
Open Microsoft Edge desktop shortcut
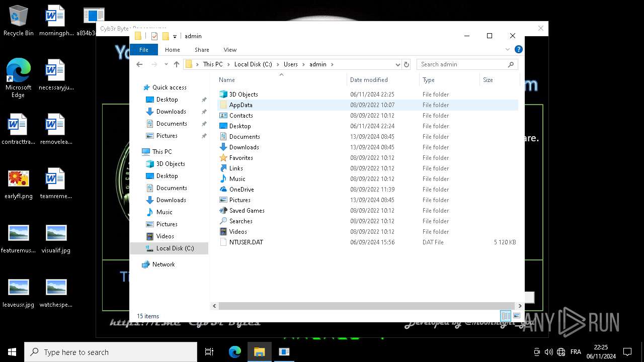tap(19, 78)
